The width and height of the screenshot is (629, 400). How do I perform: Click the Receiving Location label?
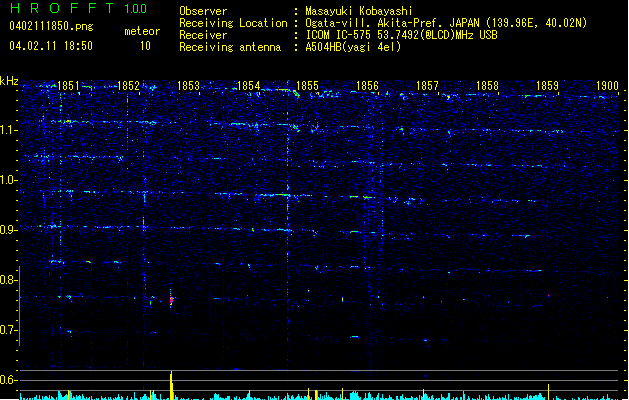point(233,23)
